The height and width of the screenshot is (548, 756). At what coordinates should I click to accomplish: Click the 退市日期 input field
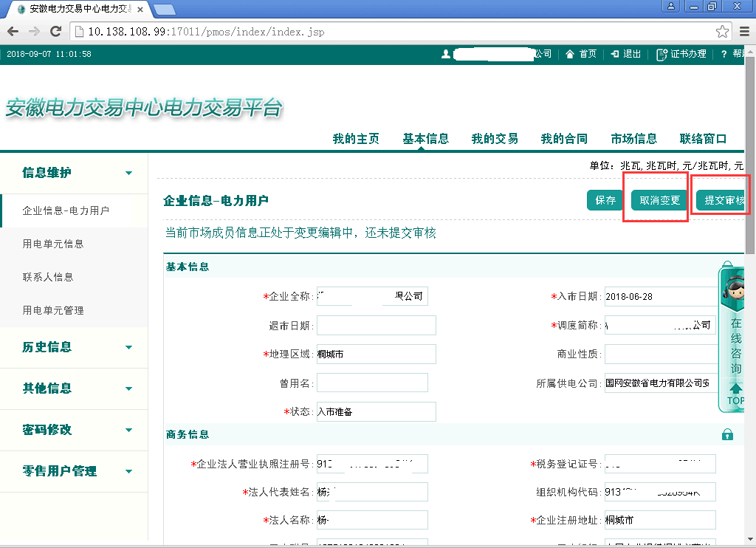click(x=376, y=326)
